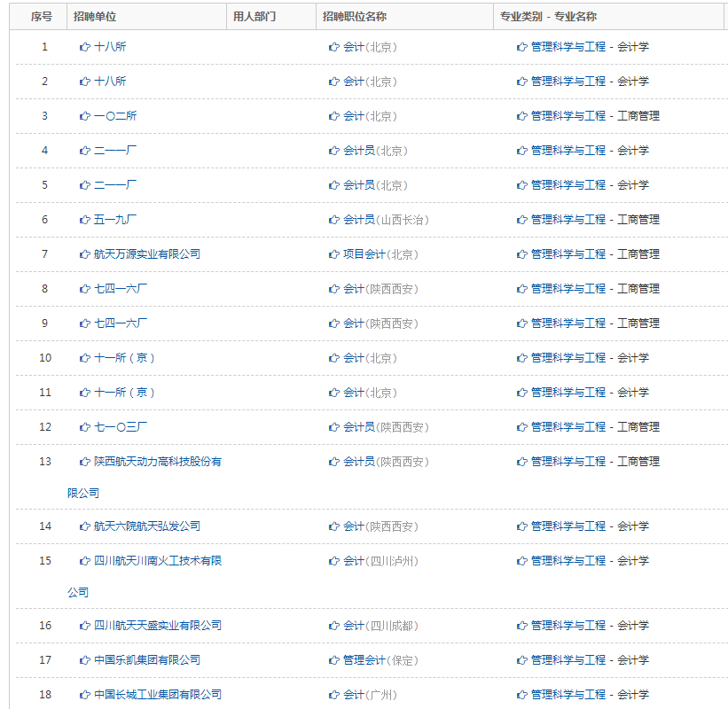Click the hand icon before 五一九厂
Image resolution: width=728 pixels, height=709 pixels.
coord(84,220)
